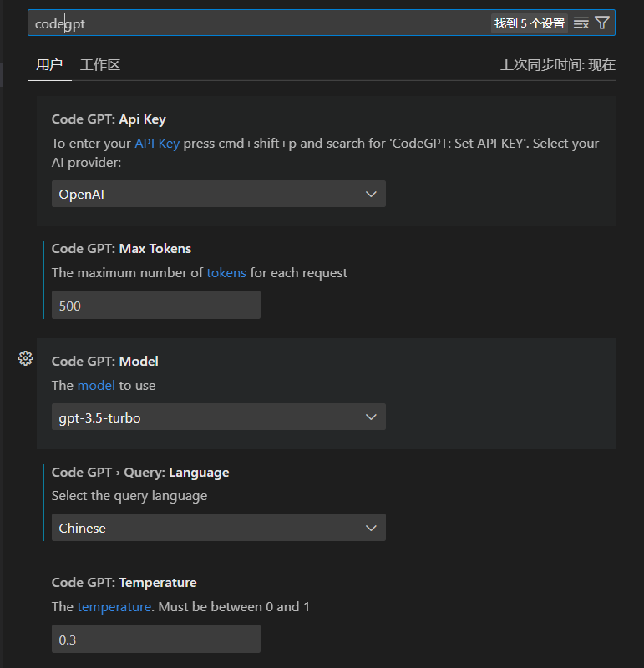Select the Code GPT: Api Key setting title
The height and width of the screenshot is (668, 644).
click(x=109, y=119)
